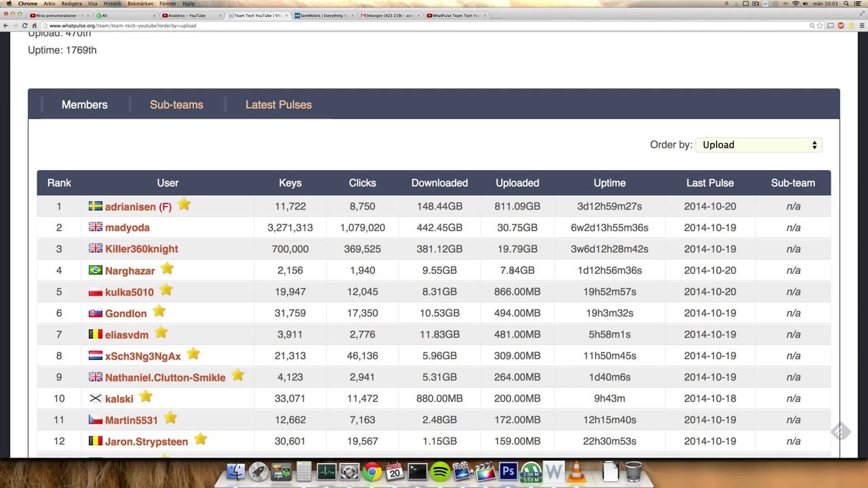
Task: Click the 3,271,313 keys value
Action: [290, 228]
